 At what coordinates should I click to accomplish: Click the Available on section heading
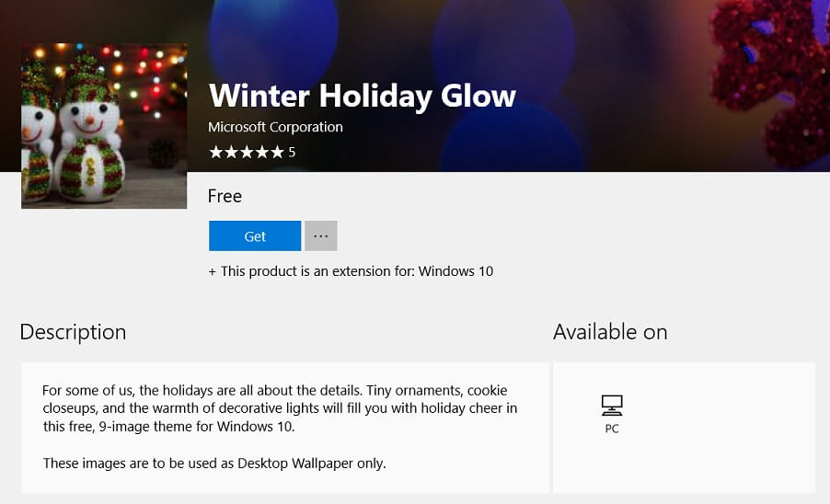(610, 332)
